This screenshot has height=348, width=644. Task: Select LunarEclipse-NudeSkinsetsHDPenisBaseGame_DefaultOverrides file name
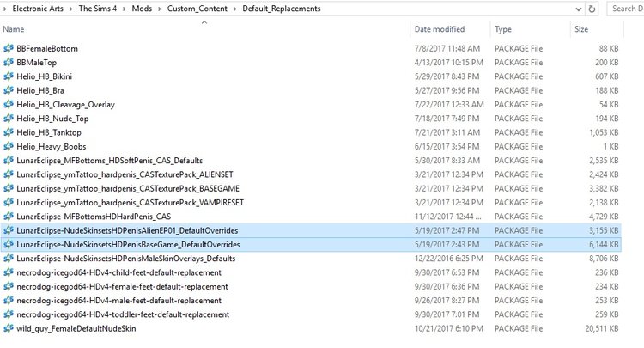128,245
